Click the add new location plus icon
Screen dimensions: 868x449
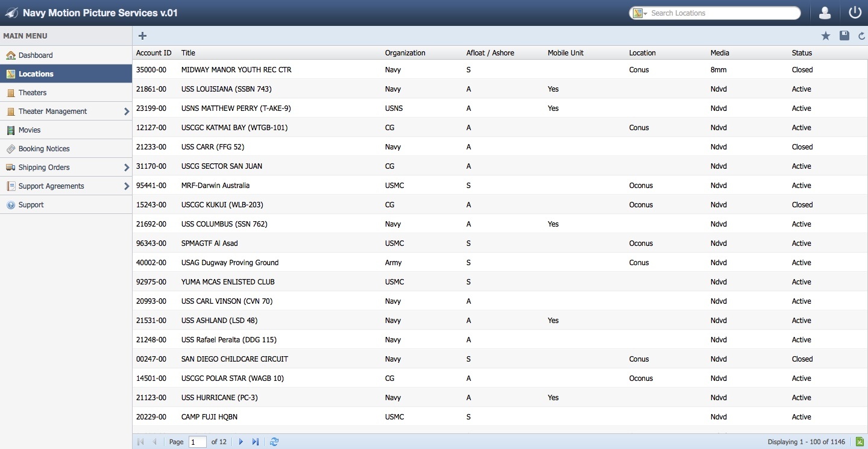point(142,36)
